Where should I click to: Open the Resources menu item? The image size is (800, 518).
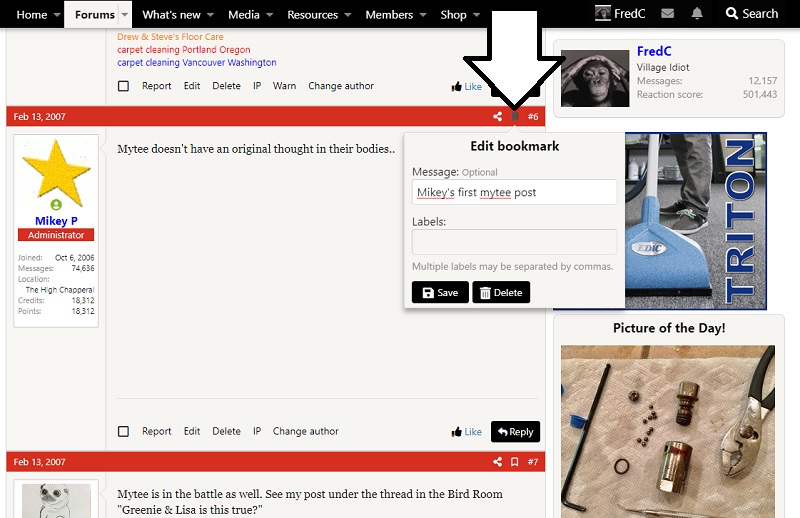tap(312, 15)
